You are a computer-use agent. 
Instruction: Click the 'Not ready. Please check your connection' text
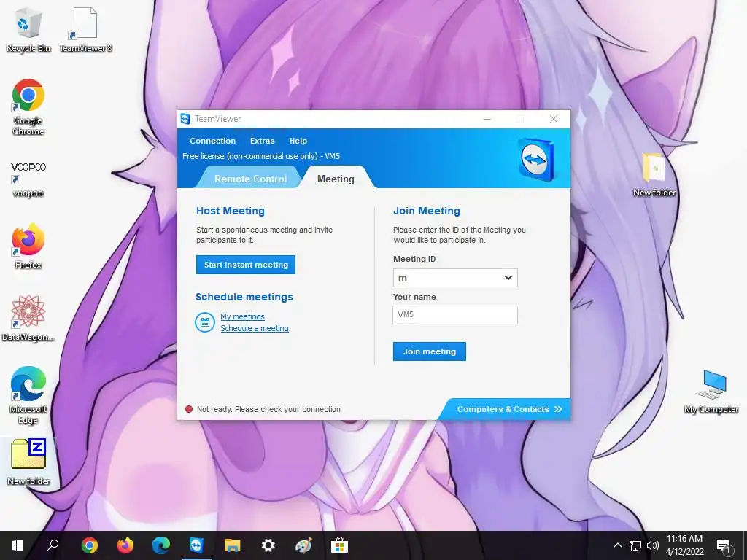(268, 409)
